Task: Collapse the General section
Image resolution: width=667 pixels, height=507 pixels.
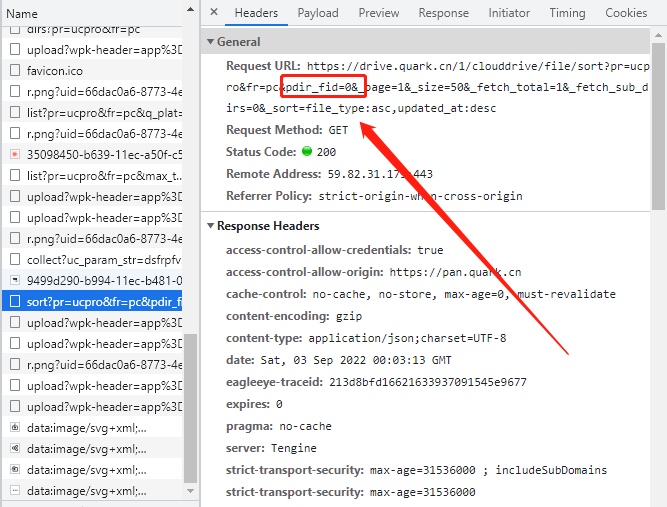Action: [x=210, y=42]
